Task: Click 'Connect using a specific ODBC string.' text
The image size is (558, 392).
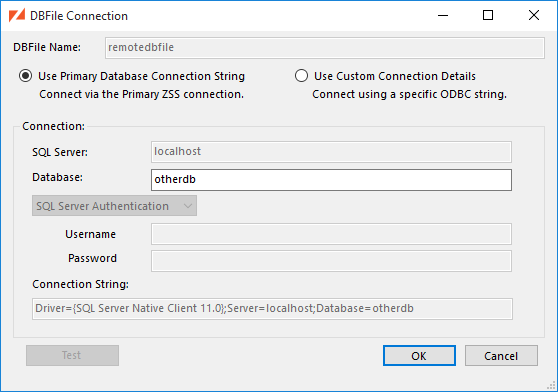Action: click(409, 94)
